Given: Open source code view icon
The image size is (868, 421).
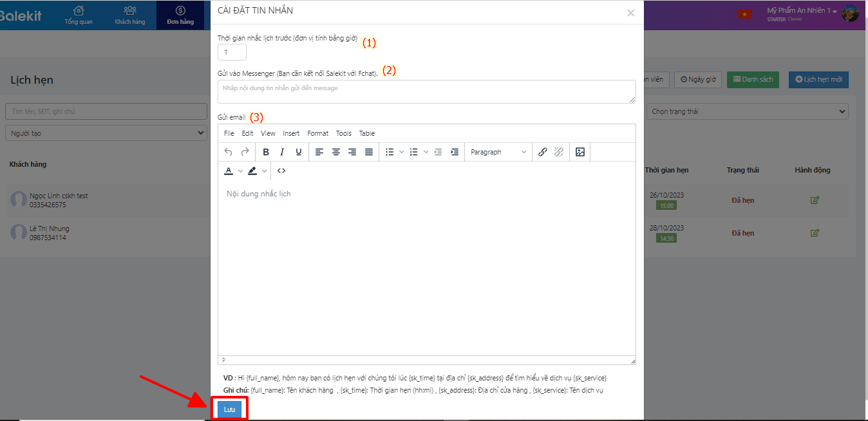Looking at the screenshot, I should click(281, 171).
